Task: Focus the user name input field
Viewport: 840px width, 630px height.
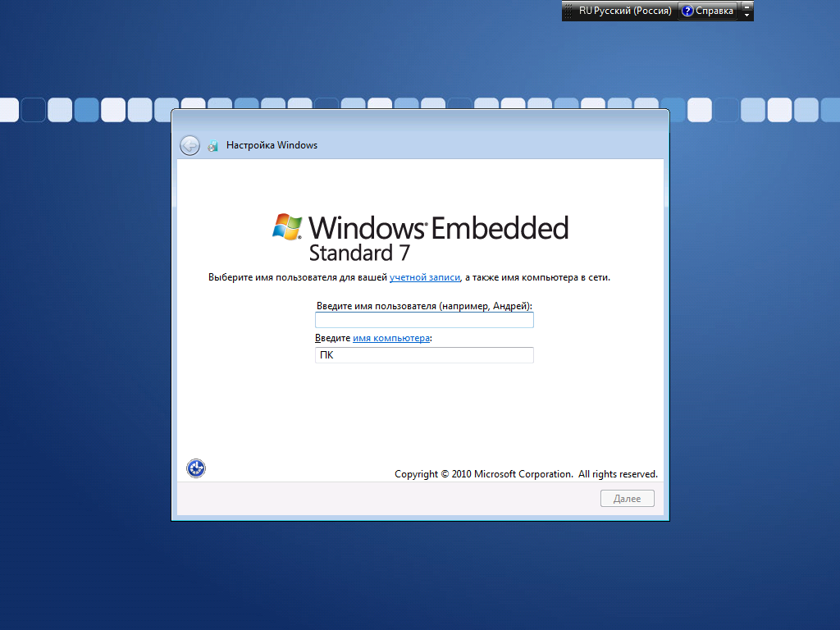Action: pos(424,320)
